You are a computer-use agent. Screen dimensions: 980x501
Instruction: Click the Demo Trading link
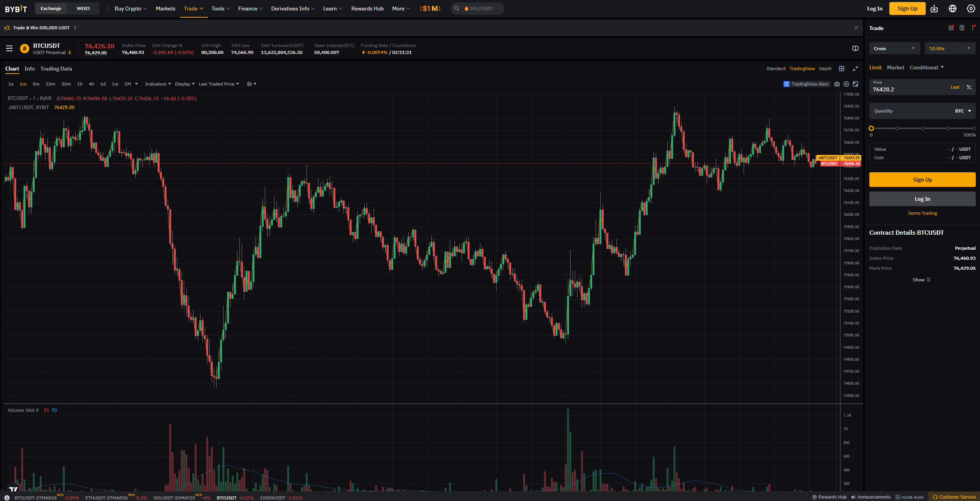[922, 213]
